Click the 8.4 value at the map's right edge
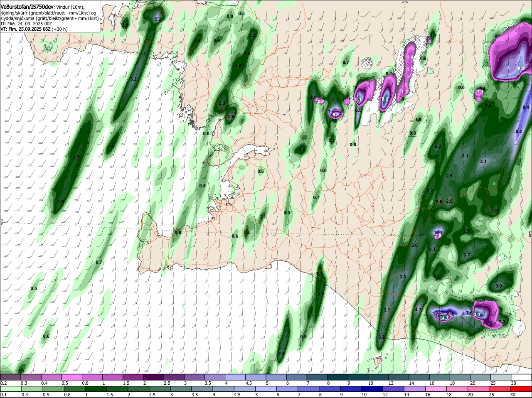532x398 pixels. click(525, 107)
